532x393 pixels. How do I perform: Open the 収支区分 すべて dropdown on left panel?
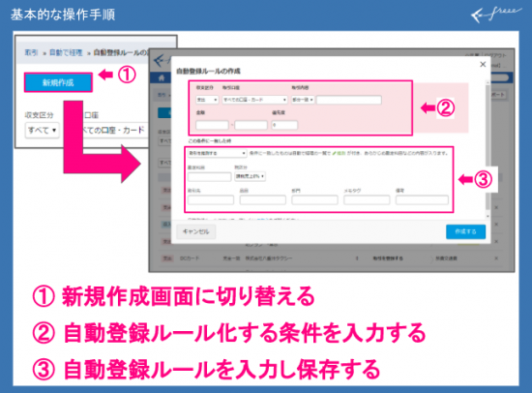[42, 130]
